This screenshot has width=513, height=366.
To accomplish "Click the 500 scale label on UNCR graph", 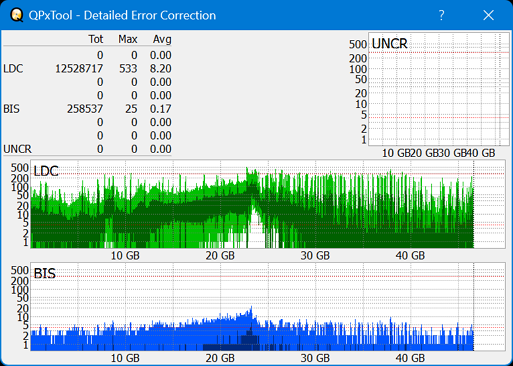I will click(358, 44).
